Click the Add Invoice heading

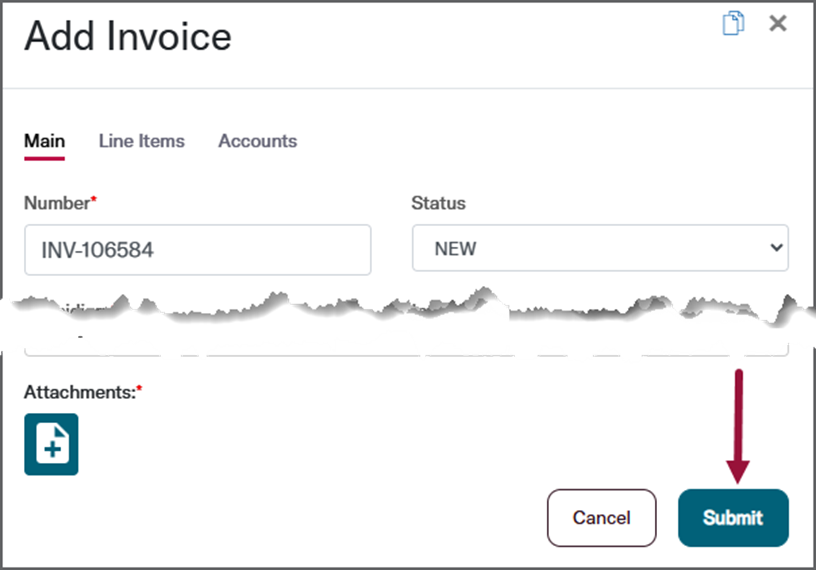128,36
